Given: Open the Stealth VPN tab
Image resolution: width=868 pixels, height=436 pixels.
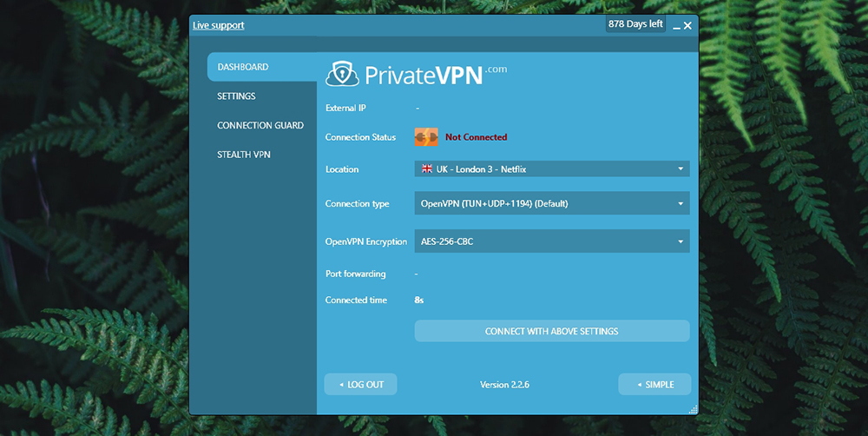Looking at the screenshot, I should [244, 155].
